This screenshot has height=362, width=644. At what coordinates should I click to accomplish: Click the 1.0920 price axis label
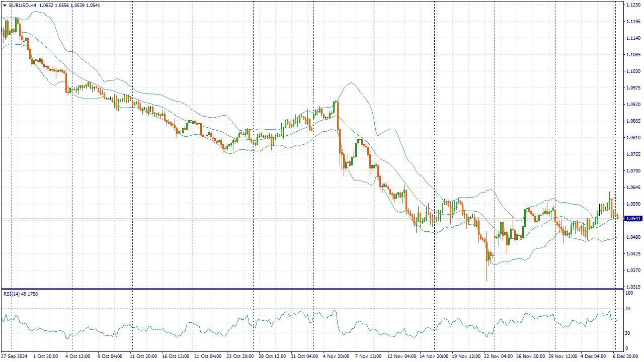click(633, 105)
